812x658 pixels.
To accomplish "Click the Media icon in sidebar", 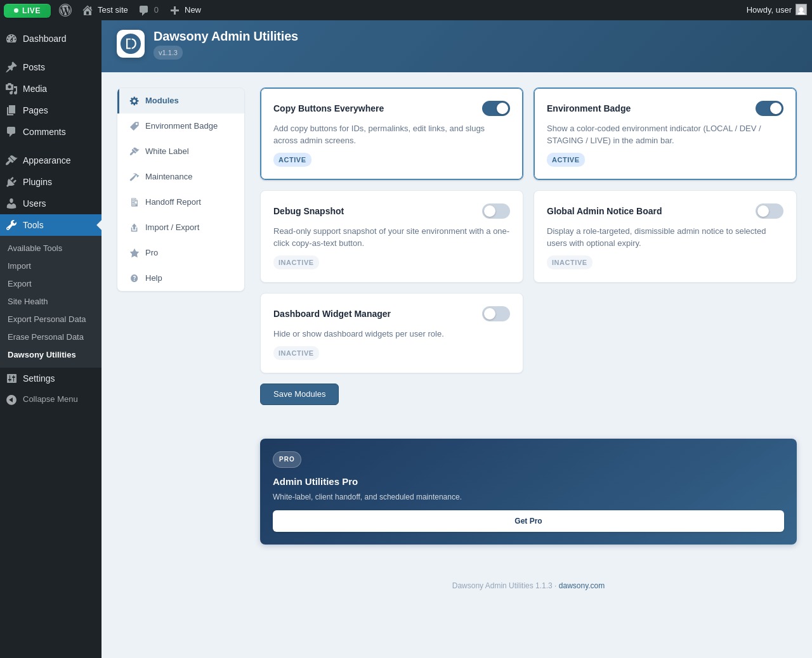I will [11, 89].
